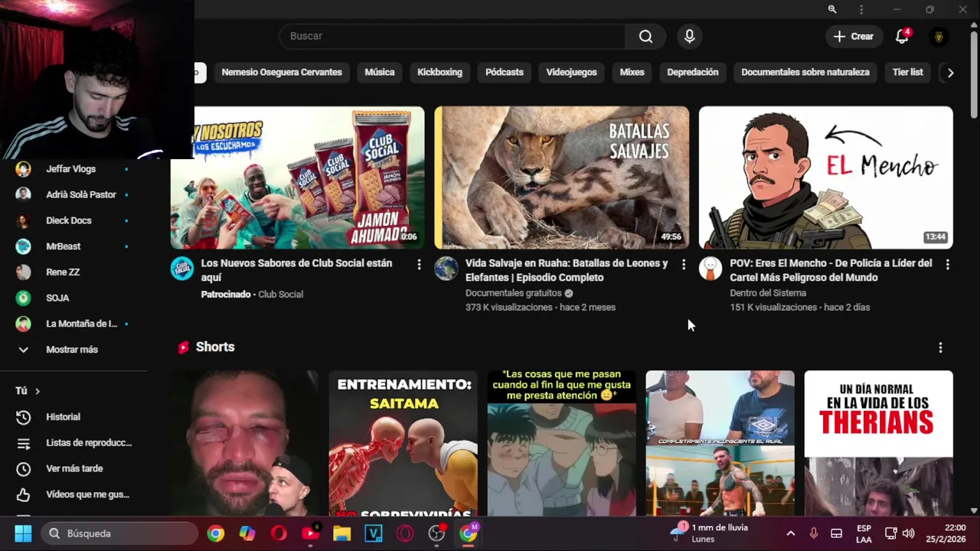Open the weather widget 1 mm de lluvia
Image resolution: width=980 pixels, height=551 pixels.
pos(710,533)
